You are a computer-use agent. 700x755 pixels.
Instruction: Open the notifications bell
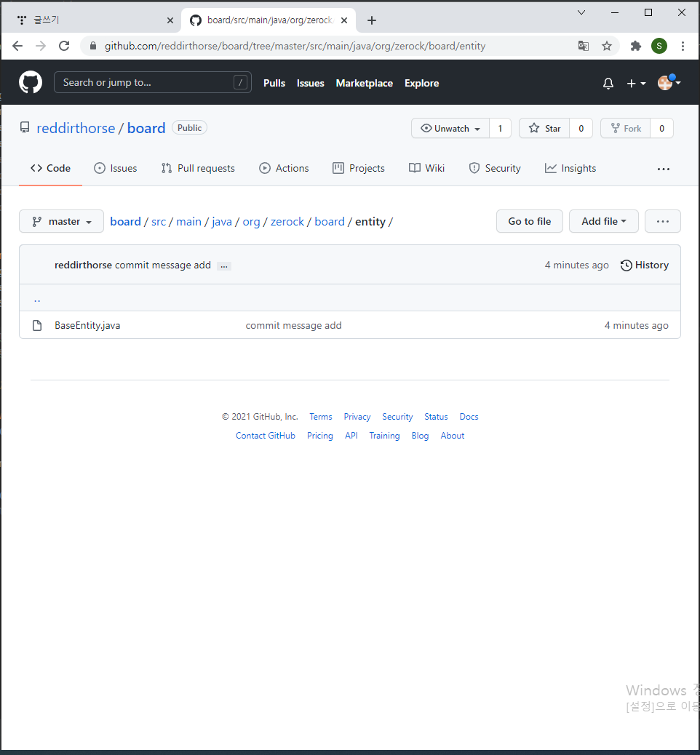click(x=608, y=84)
